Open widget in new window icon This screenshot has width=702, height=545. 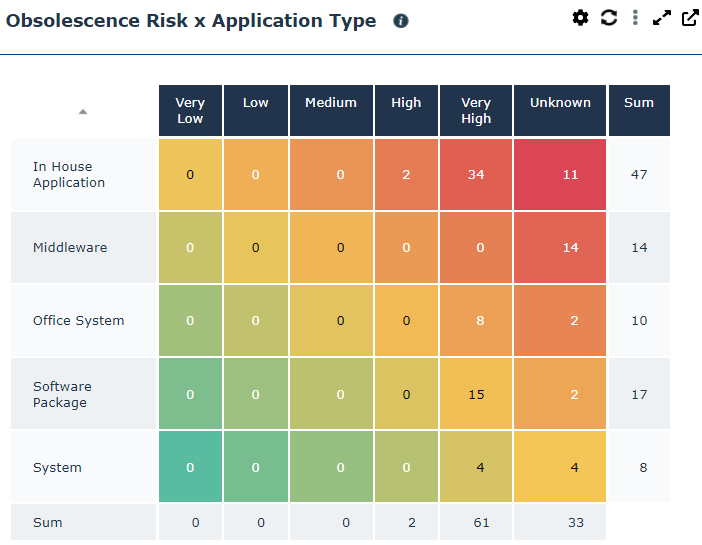(x=689, y=18)
